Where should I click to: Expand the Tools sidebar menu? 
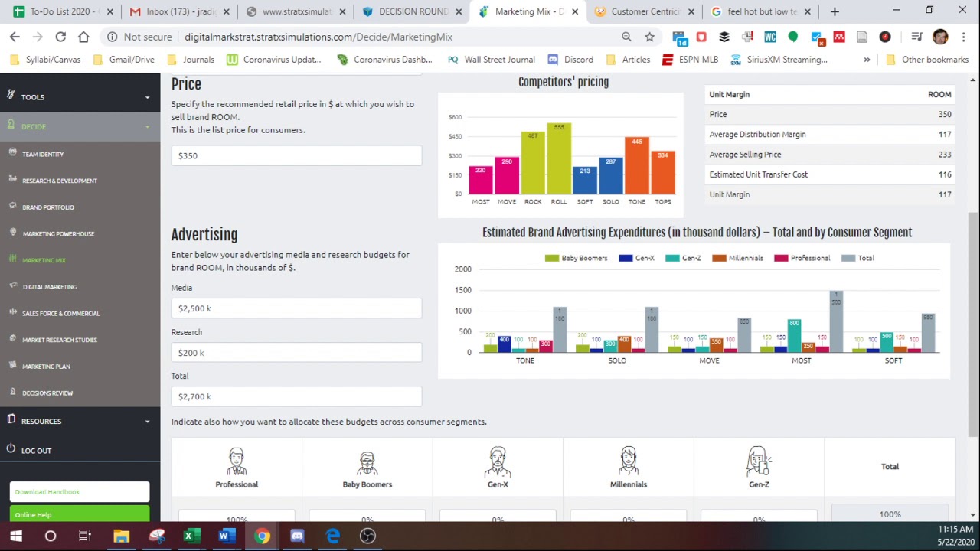click(80, 97)
